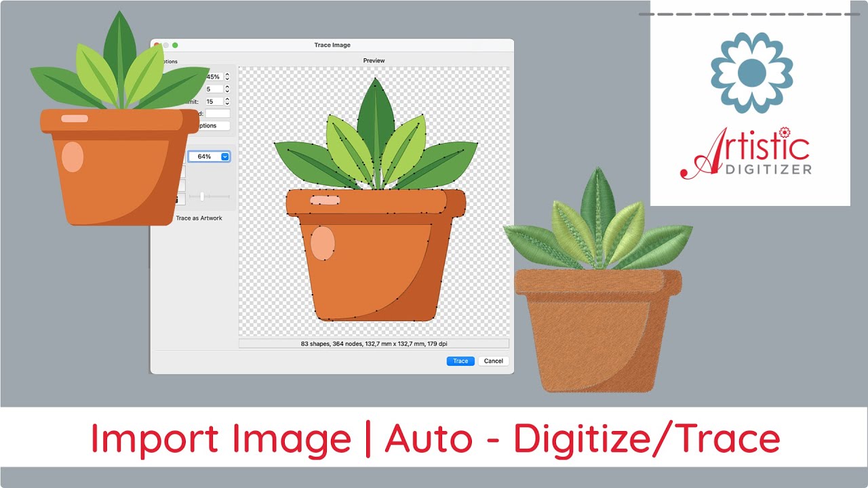Click the blue Trace button
The width and height of the screenshot is (868, 488).
point(460,361)
